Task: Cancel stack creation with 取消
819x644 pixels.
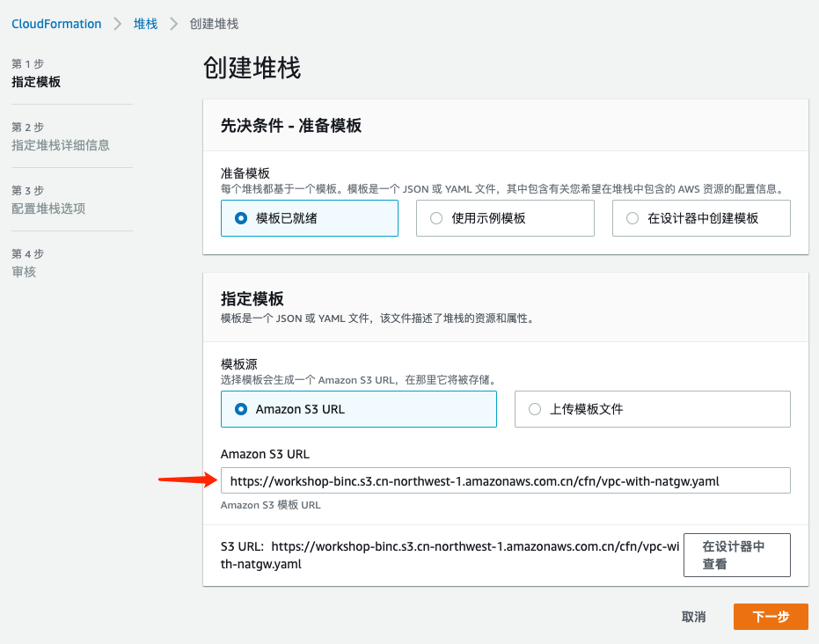Action: pyautogui.click(x=694, y=616)
